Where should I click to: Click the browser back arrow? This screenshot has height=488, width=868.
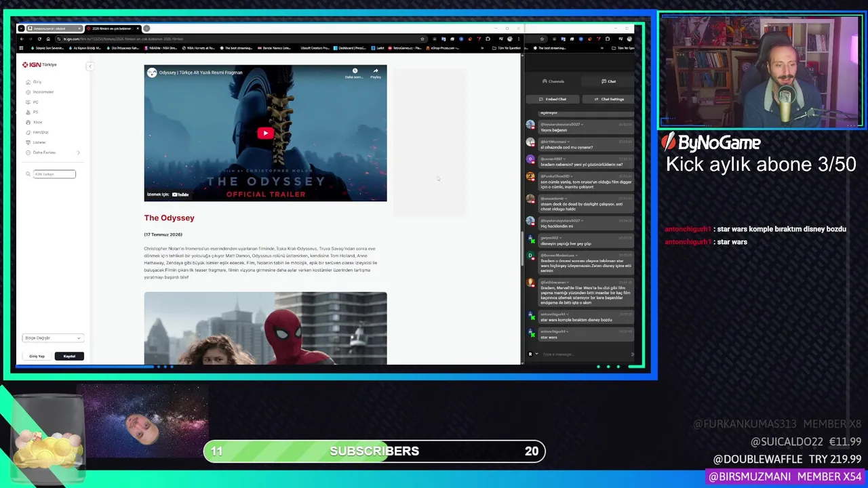point(22,39)
